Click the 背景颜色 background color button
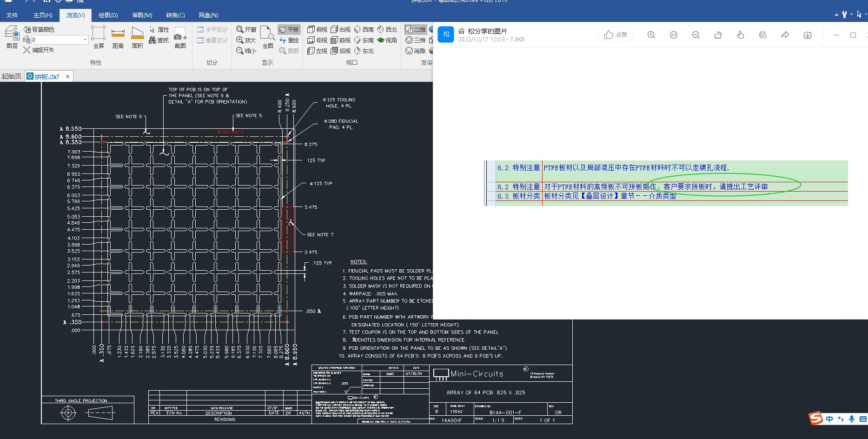This screenshot has width=868, height=439. click(39, 29)
